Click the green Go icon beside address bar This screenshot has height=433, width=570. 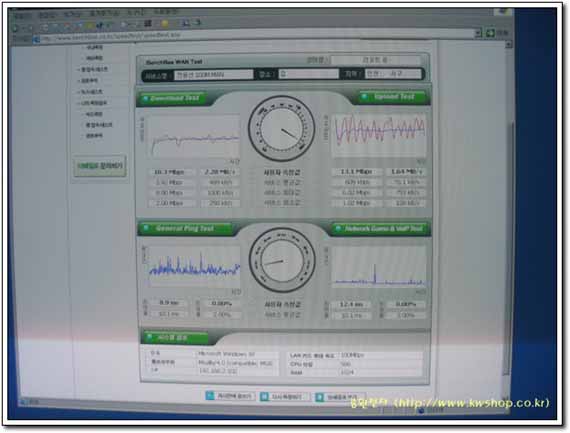coord(490,33)
